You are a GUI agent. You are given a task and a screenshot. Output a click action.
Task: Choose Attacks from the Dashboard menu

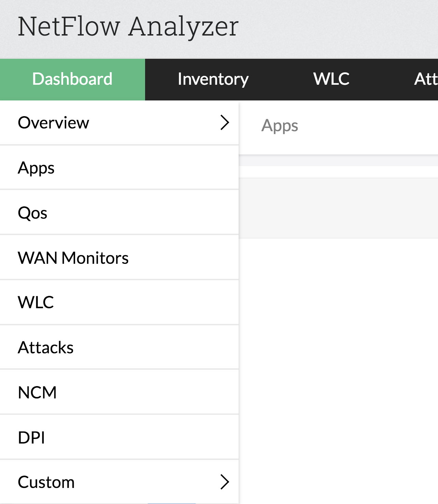pos(119,348)
